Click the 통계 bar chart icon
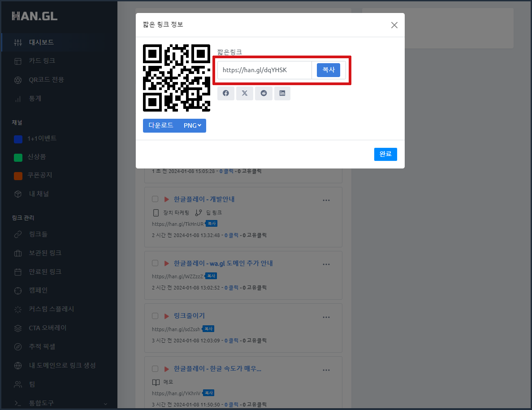 point(18,99)
